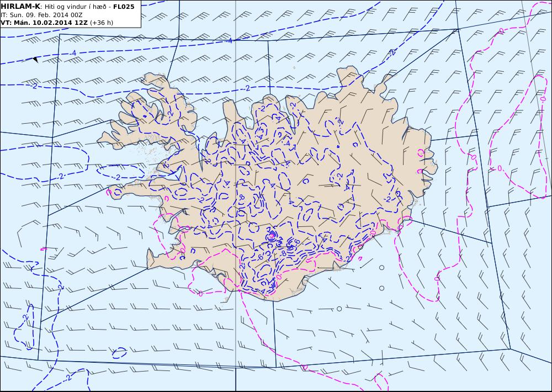Click the HIRLAM-K model title

coord(20,6)
